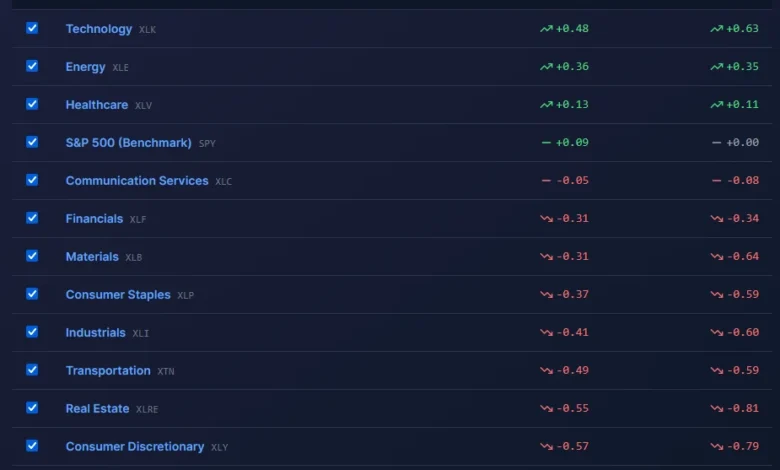This screenshot has height=470, width=780.
Task: Open the Consumer Staples link
Action: (118, 294)
